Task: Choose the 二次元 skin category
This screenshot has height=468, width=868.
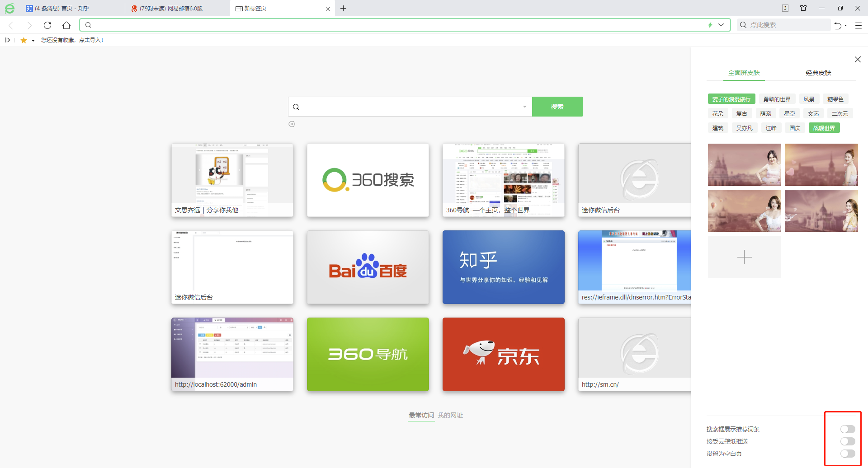Action: pos(840,113)
